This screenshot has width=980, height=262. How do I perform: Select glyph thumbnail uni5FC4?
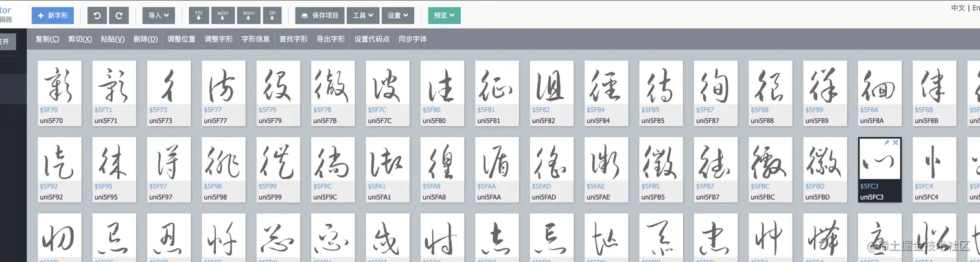pos(934,169)
